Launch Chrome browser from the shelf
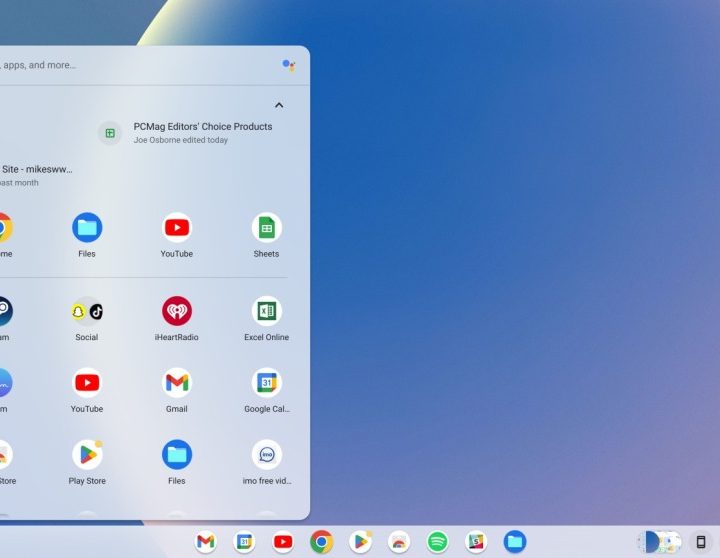The height and width of the screenshot is (558, 720). [321, 542]
